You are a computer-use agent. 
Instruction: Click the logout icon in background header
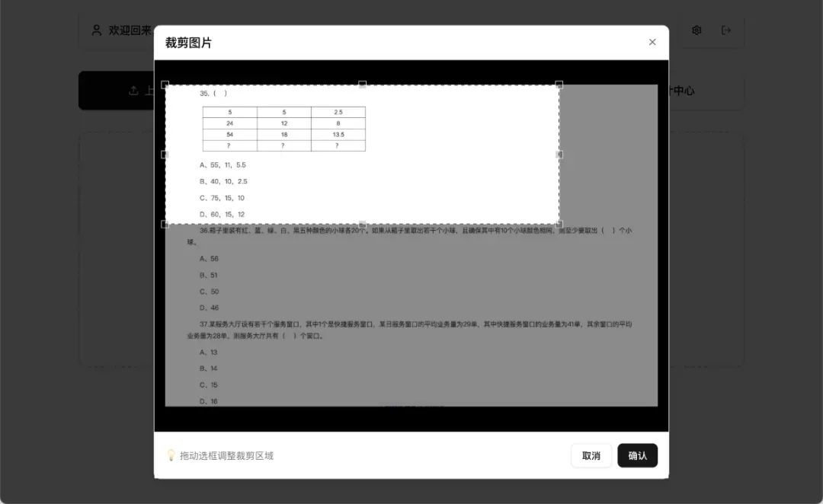coord(726,30)
